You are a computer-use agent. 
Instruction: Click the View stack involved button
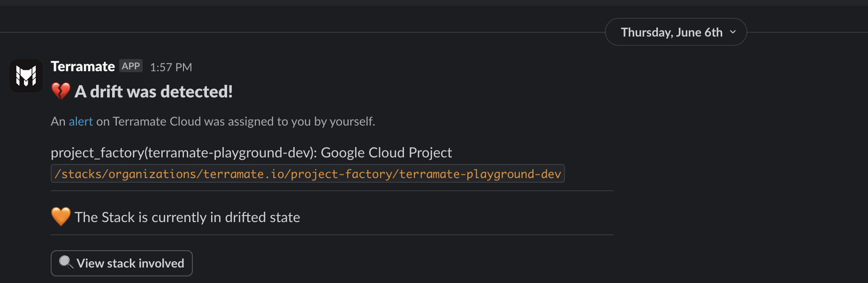pos(122,263)
